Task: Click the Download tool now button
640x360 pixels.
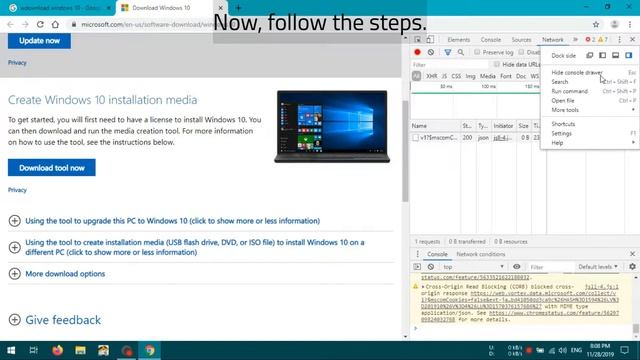Action: (51, 168)
